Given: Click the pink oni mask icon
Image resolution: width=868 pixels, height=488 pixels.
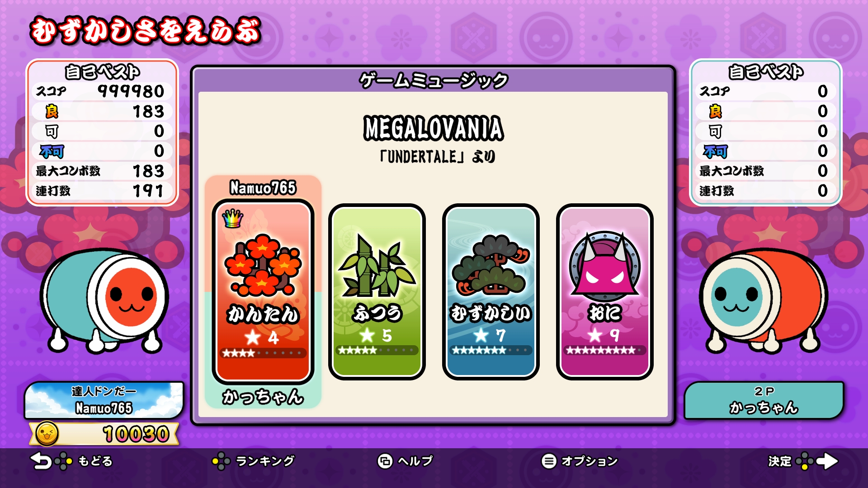Looking at the screenshot, I should [x=604, y=267].
